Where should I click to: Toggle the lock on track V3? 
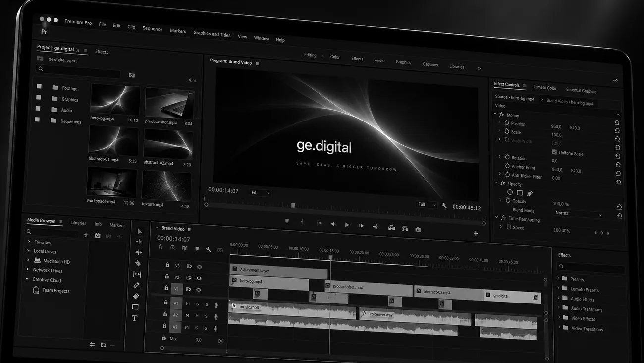coord(167,265)
